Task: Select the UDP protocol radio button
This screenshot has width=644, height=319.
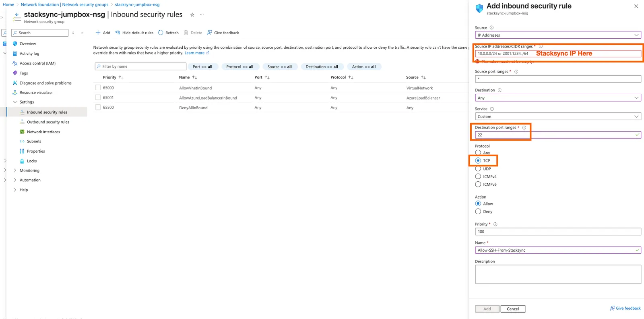Action: pos(478,168)
